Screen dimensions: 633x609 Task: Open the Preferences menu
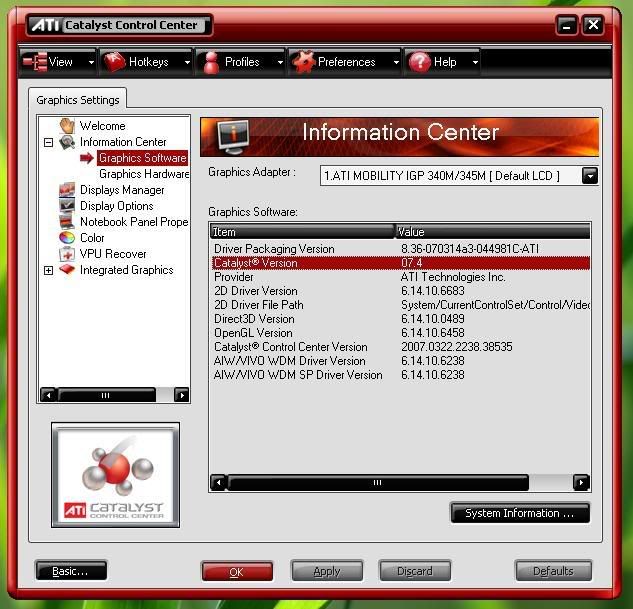(345, 62)
